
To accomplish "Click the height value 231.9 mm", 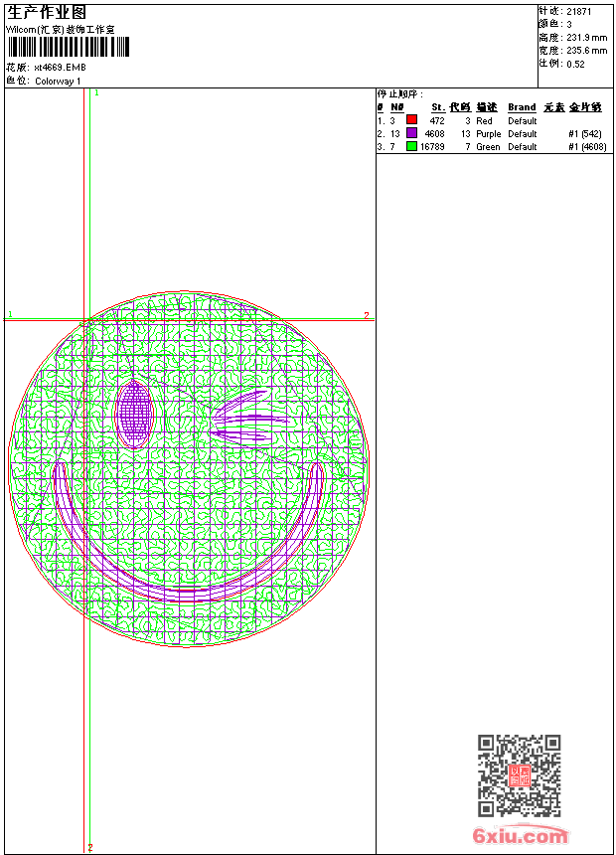I will click(x=586, y=37).
